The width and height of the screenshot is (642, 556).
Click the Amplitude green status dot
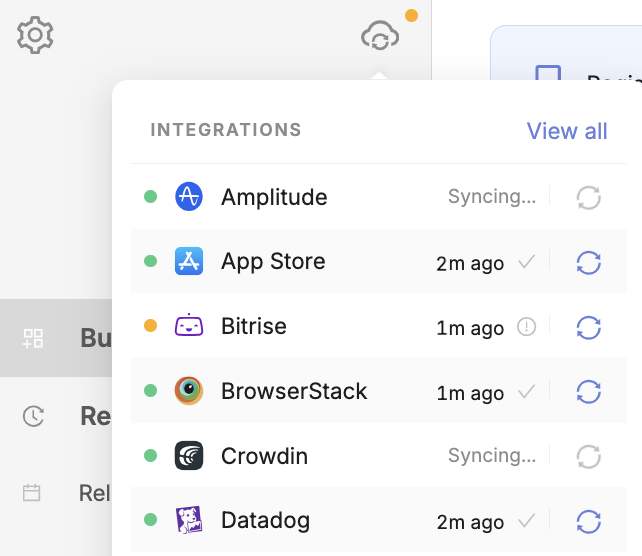pyautogui.click(x=151, y=197)
